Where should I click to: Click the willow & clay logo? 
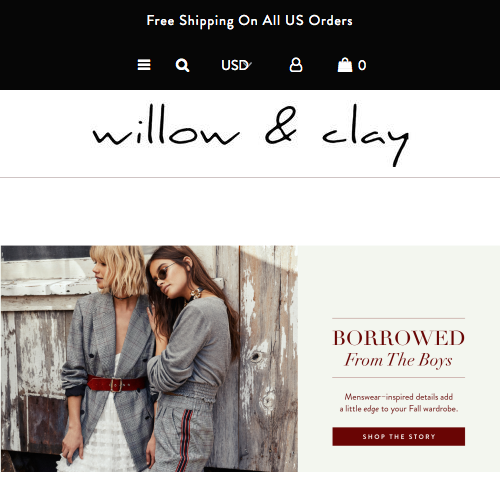coord(251,135)
